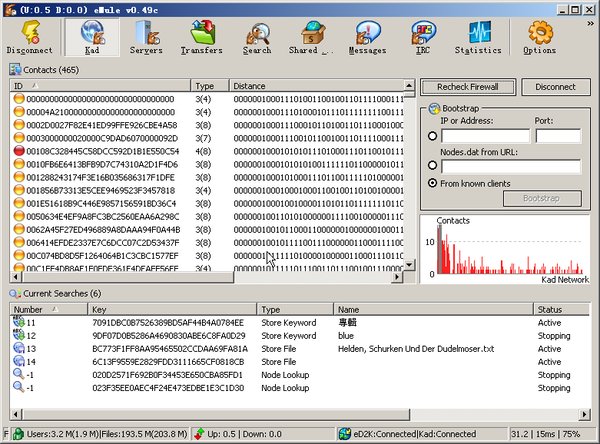Click the Current Searches magnifier icon
600x444 pixels.
click(x=15, y=294)
